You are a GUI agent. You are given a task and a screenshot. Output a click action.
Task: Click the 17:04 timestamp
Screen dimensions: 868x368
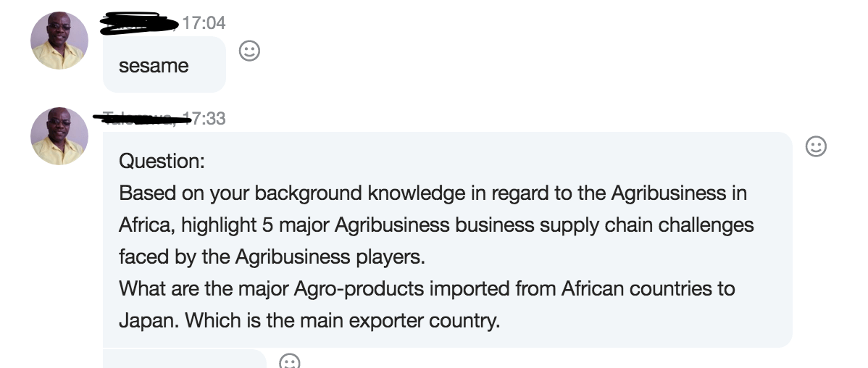point(204,23)
